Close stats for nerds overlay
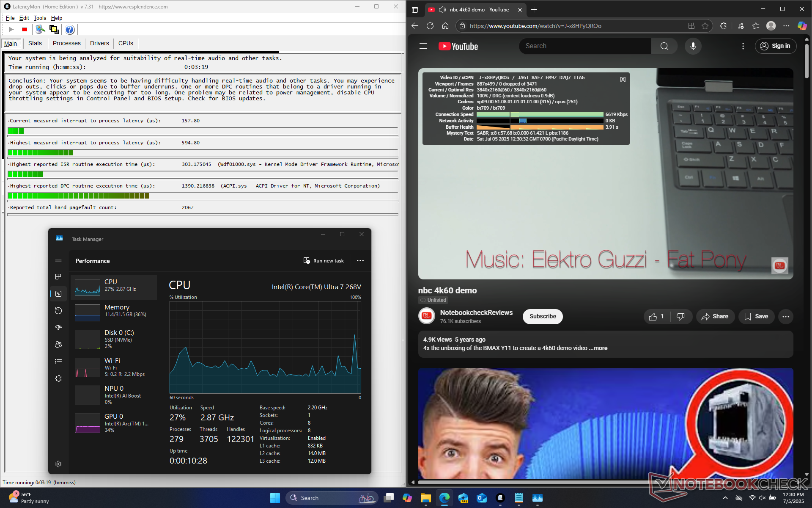The image size is (812, 508). pyautogui.click(x=623, y=79)
